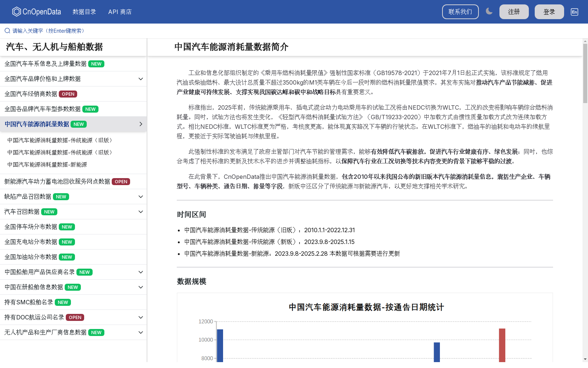
Task: Expand 无人机产品和生产厂商信息数据 chevron
Action: tap(140, 332)
